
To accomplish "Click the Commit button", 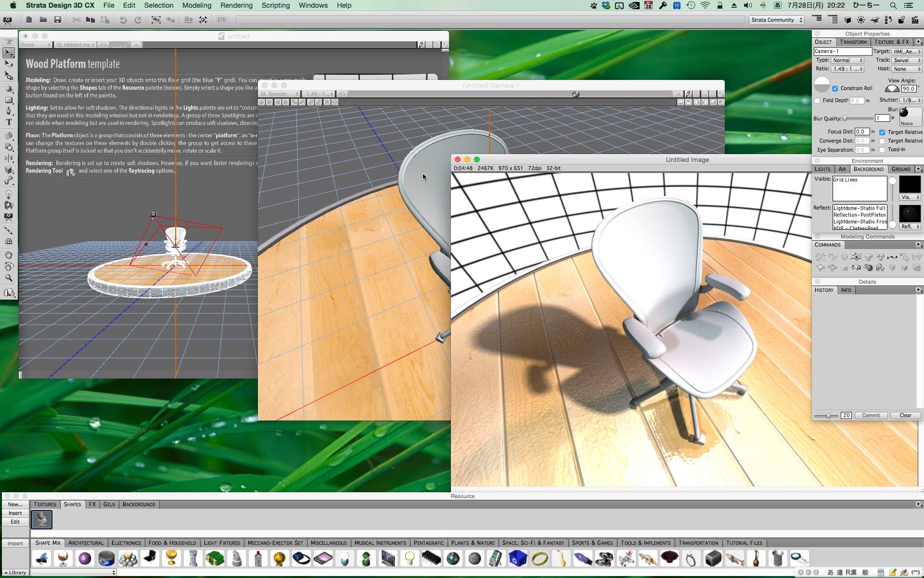I will point(871,415).
